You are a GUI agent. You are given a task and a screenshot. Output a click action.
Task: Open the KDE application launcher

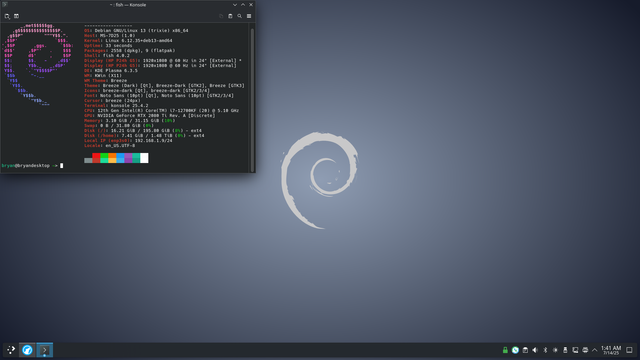point(11,350)
